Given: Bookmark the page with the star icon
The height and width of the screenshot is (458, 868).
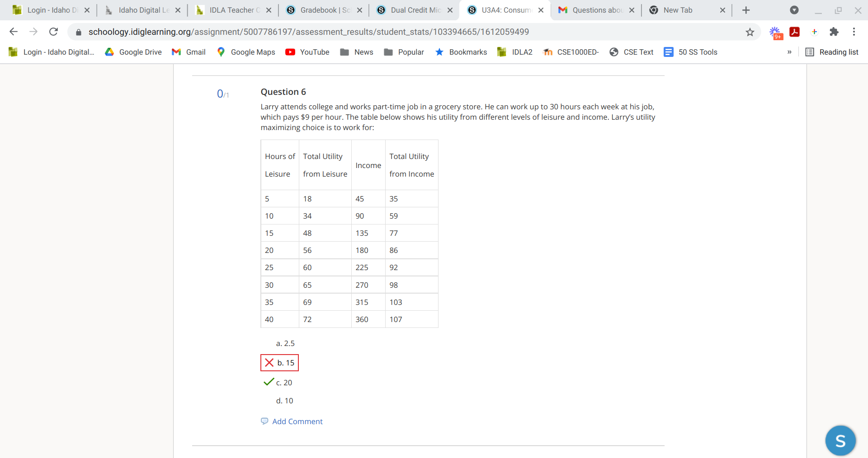Looking at the screenshot, I should [x=750, y=32].
